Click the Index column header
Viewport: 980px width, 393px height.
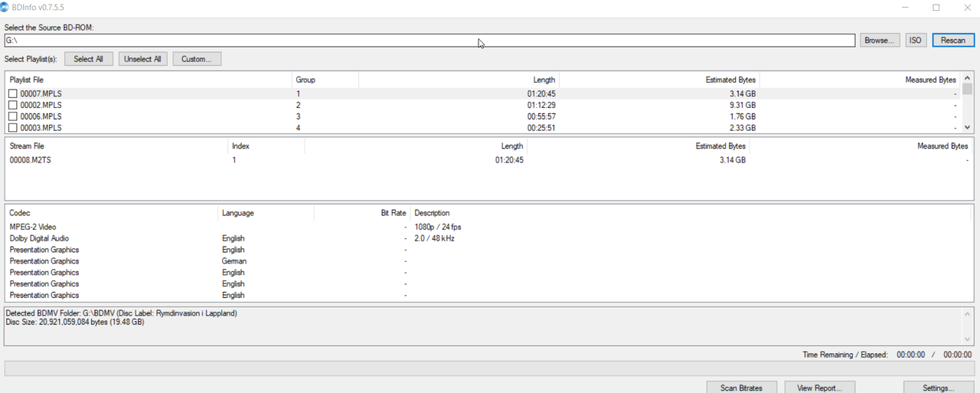point(266,146)
